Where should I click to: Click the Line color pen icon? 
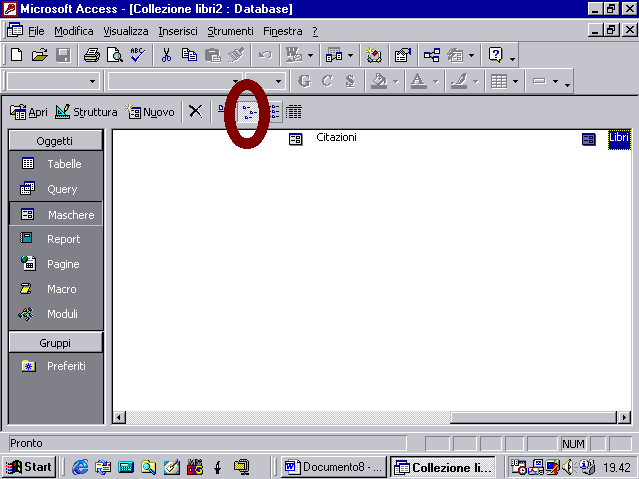[x=459, y=81]
